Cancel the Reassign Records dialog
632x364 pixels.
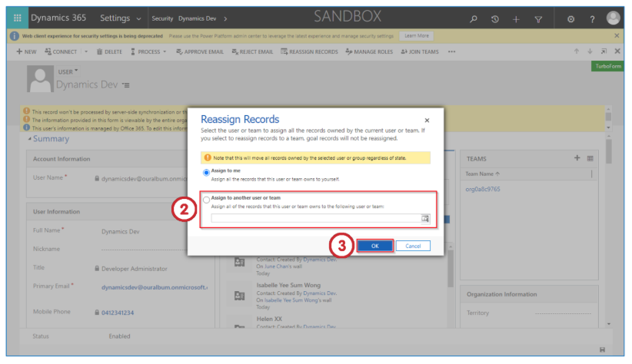(413, 246)
